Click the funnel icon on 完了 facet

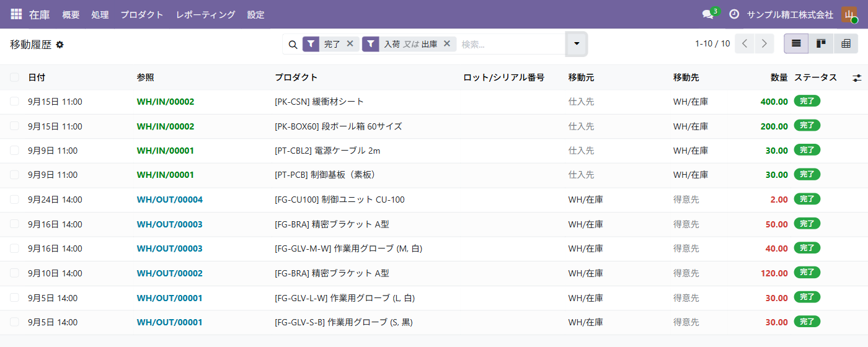[311, 44]
